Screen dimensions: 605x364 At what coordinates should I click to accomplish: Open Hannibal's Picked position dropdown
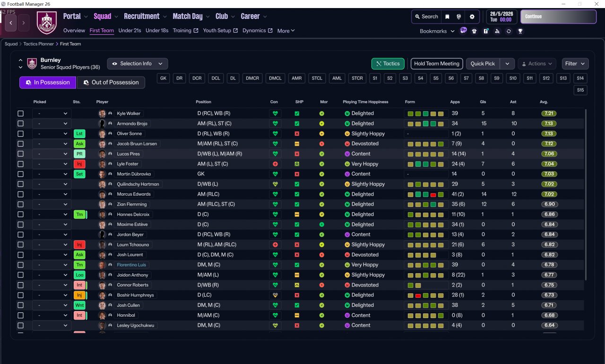[x=52, y=315]
